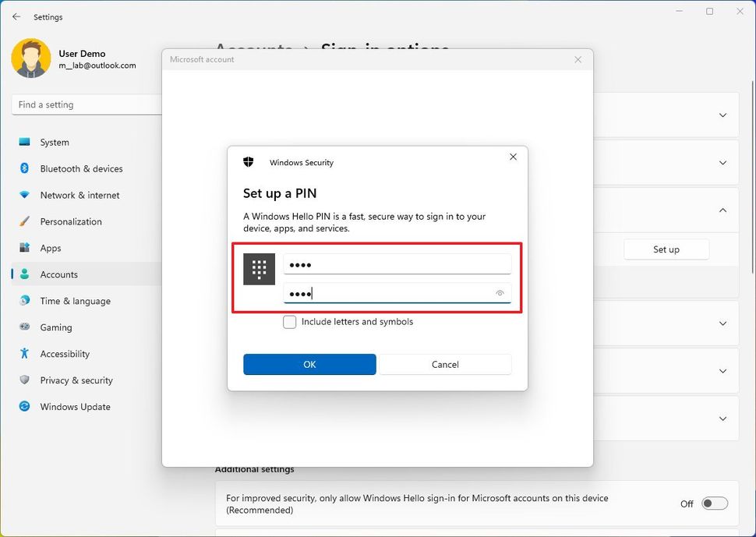Cancel the PIN setup dialog
756x537 pixels.
tap(445, 364)
